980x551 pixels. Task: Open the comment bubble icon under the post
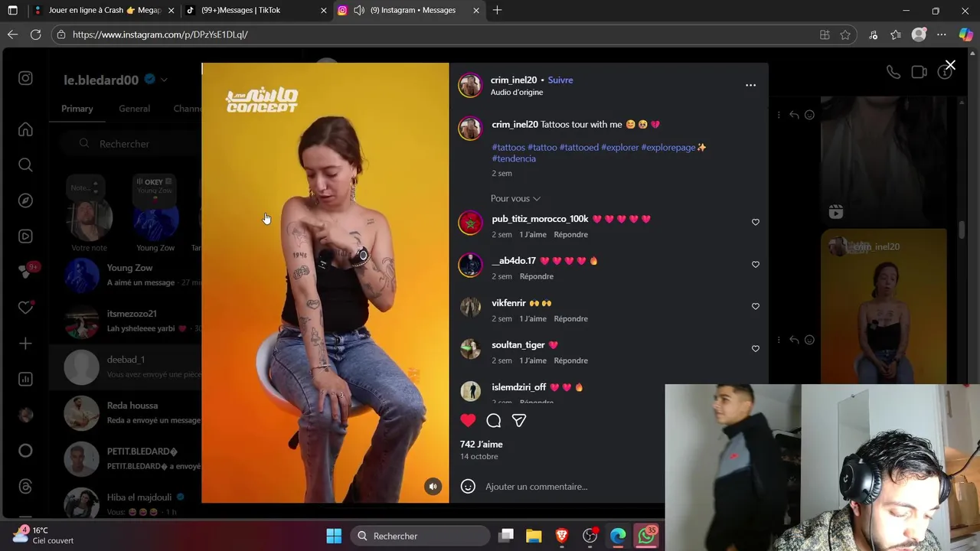tap(494, 420)
